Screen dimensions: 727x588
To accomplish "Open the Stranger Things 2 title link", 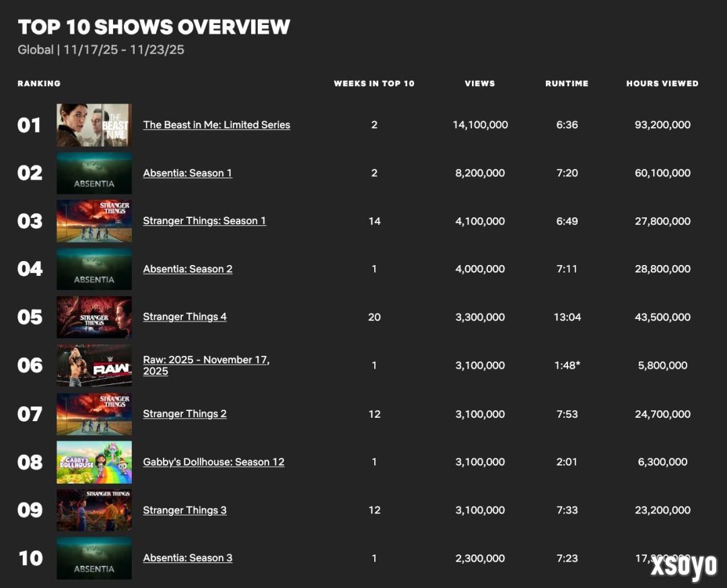I will click(184, 414).
